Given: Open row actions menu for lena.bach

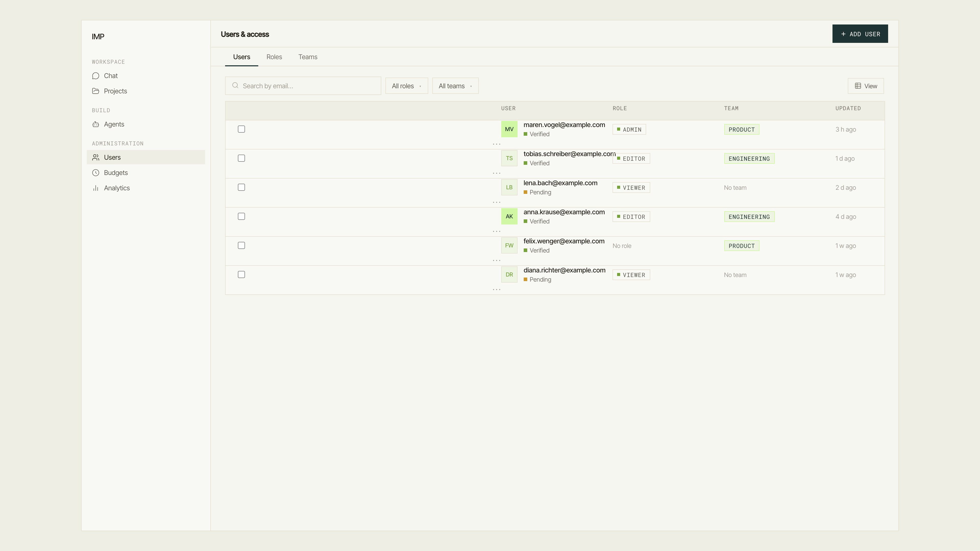Looking at the screenshot, I should point(496,202).
